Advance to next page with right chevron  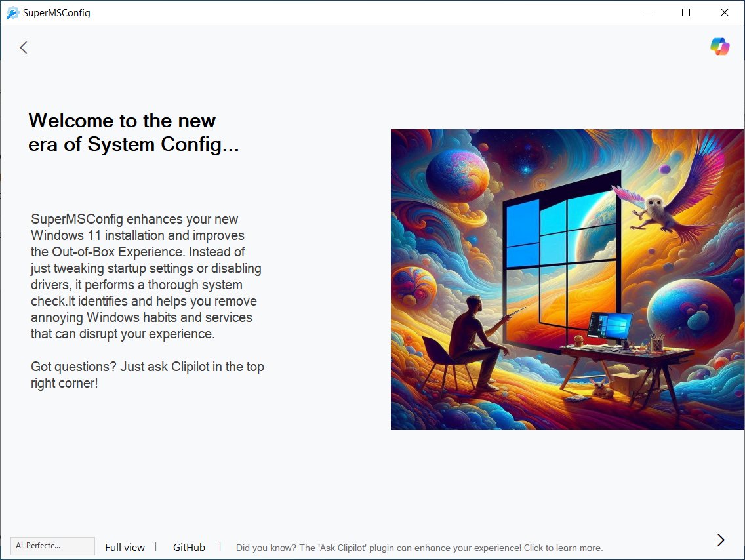pyautogui.click(x=721, y=540)
